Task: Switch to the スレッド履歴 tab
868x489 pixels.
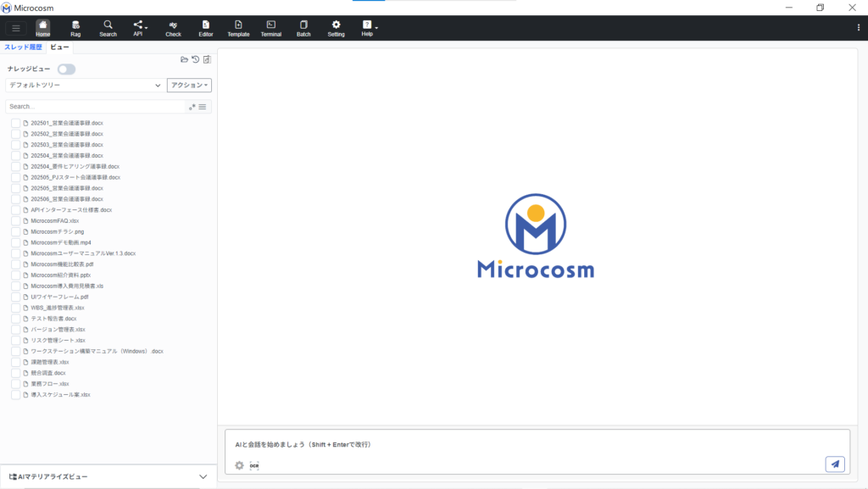Action: pyautogui.click(x=23, y=47)
